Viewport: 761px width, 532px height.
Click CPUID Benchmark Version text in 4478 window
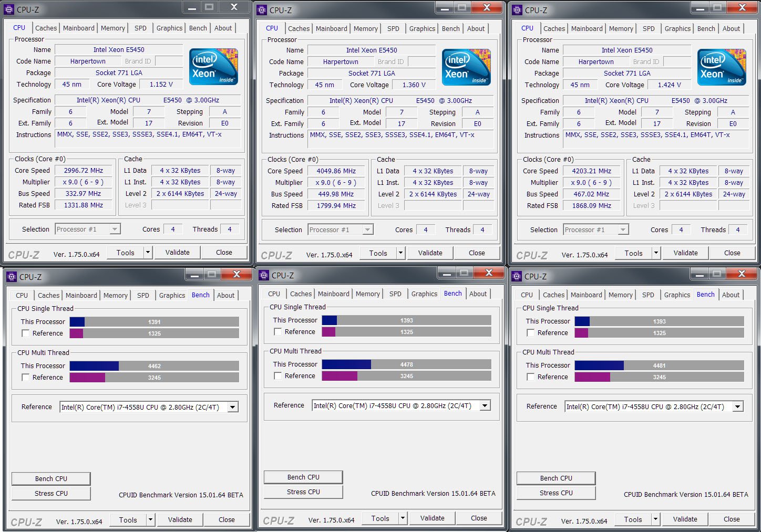pyautogui.click(x=433, y=494)
